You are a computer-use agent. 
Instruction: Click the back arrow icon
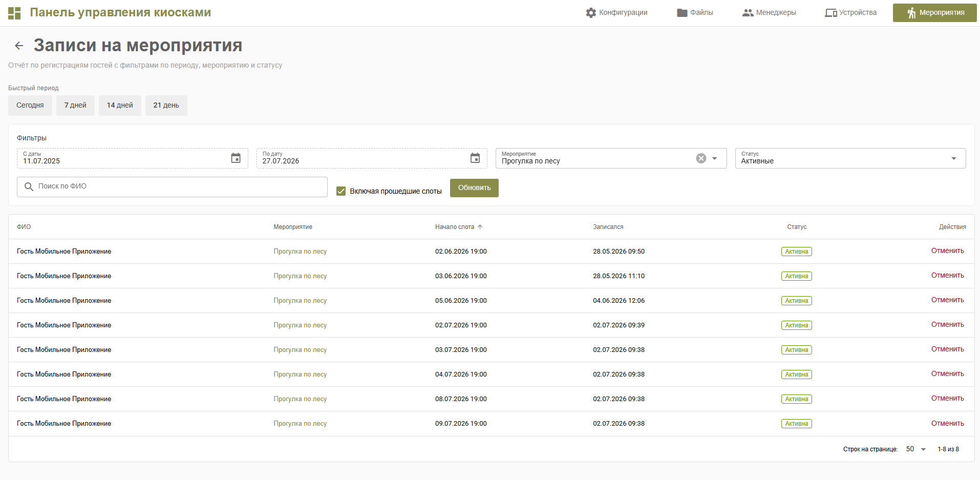19,46
